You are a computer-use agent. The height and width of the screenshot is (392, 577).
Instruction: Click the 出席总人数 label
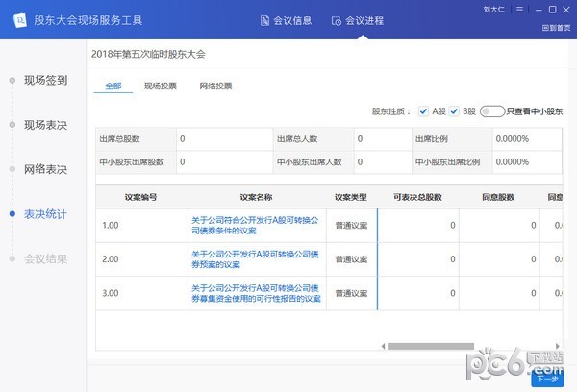297,139
